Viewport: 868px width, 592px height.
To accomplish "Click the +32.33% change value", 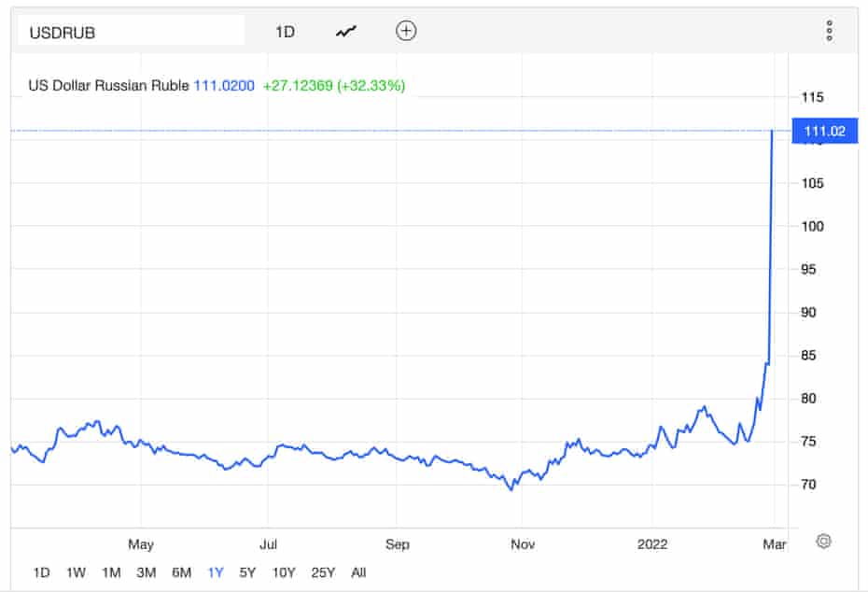I will click(x=373, y=85).
